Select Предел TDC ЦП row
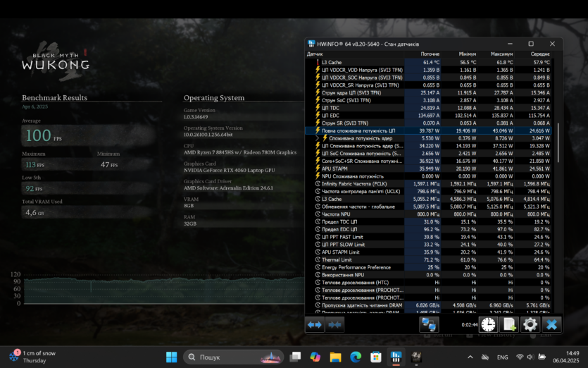This screenshot has width=588, height=368. (428, 221)
